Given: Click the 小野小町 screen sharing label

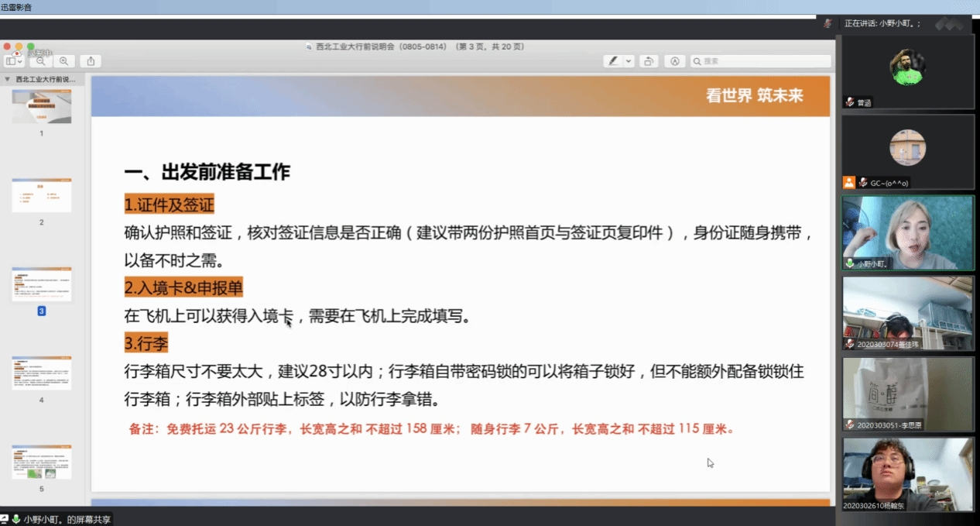Looking at the screenshot, I should (67, 519).
